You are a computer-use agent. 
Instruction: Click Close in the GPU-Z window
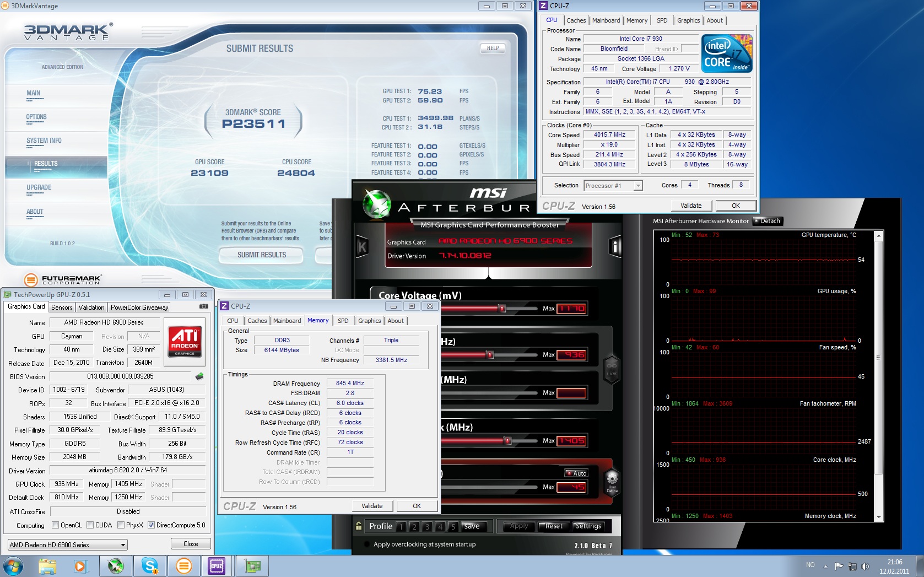[x=191, y=544]
